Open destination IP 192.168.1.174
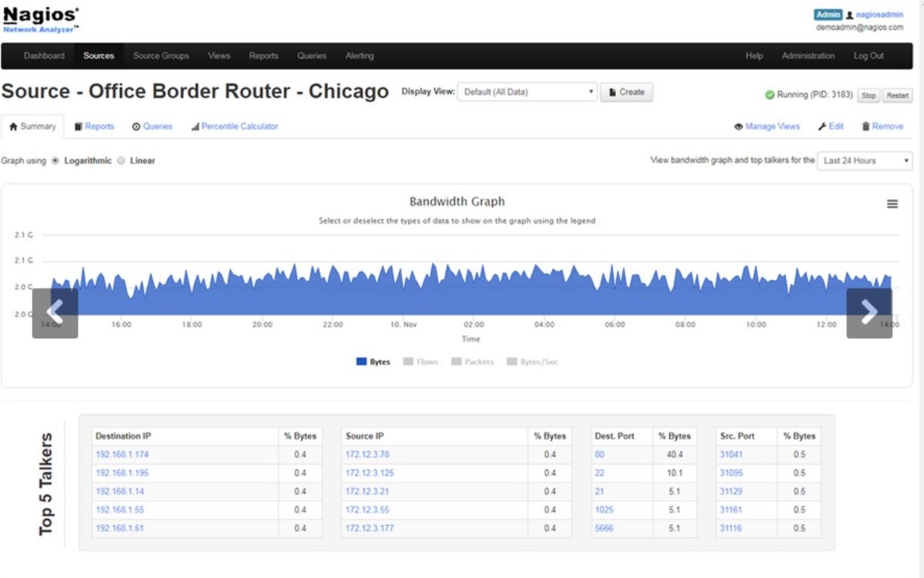 [x=122, y=455]
